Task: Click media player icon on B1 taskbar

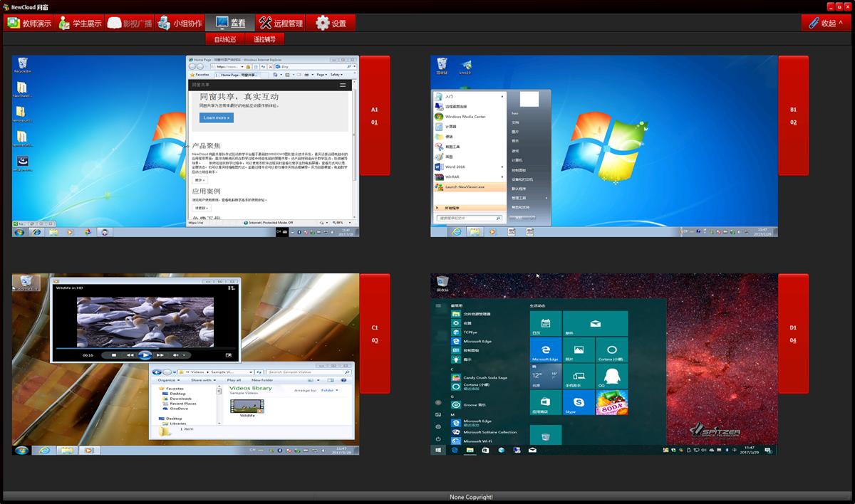Action: tap(492, 232)
